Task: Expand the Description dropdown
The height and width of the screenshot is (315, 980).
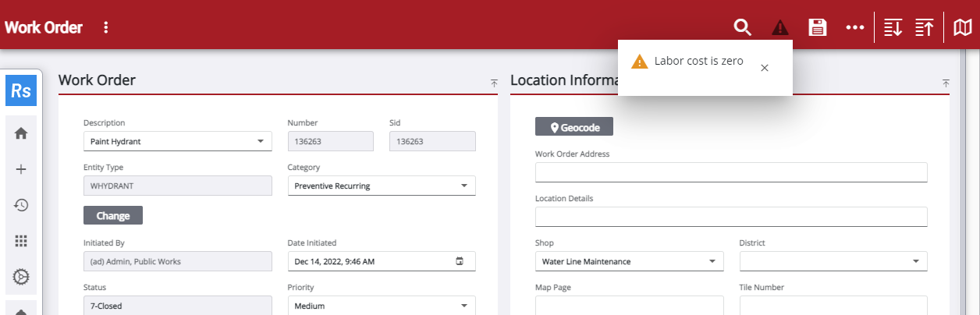Action: pos(260,142)
